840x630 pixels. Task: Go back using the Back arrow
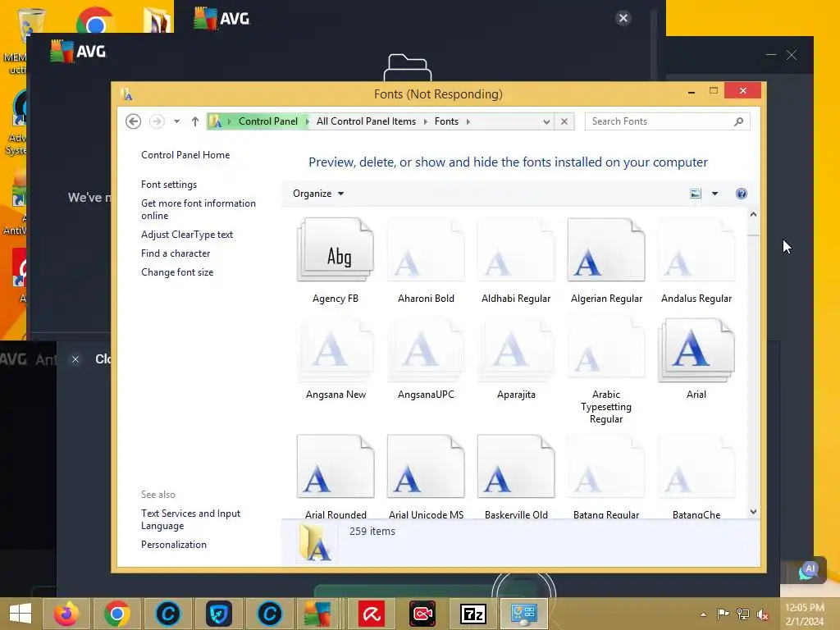pyautogui.click(x=134, y=121)
